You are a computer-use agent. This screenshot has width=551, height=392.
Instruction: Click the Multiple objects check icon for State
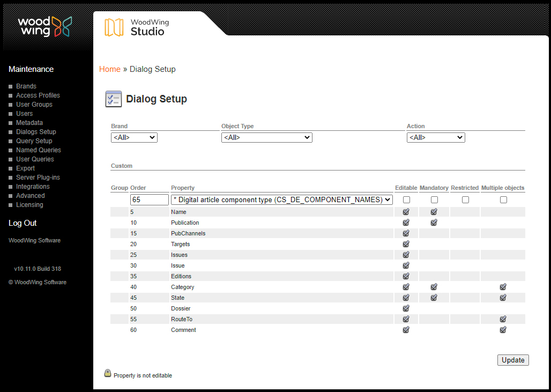pyautogui.click(x=503, y=298)
